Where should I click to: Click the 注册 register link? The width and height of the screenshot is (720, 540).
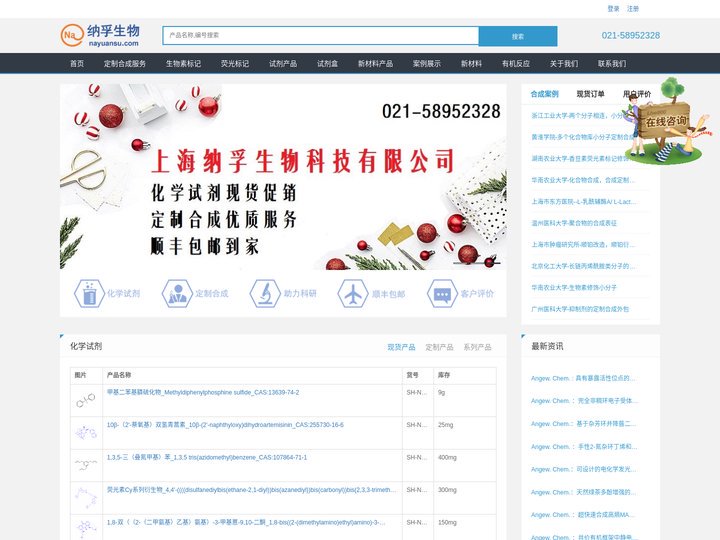633,9
